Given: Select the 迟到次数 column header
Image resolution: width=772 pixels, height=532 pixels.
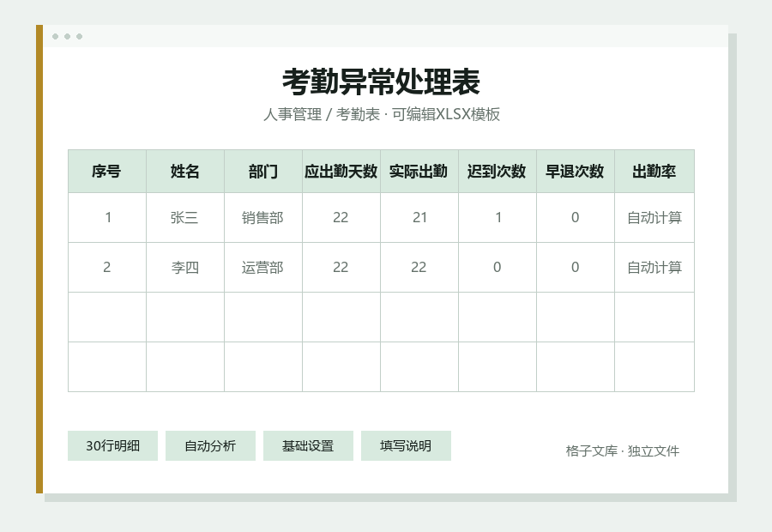Looking at the screenshot, I should pyautogui.click(x=498, y=171).
